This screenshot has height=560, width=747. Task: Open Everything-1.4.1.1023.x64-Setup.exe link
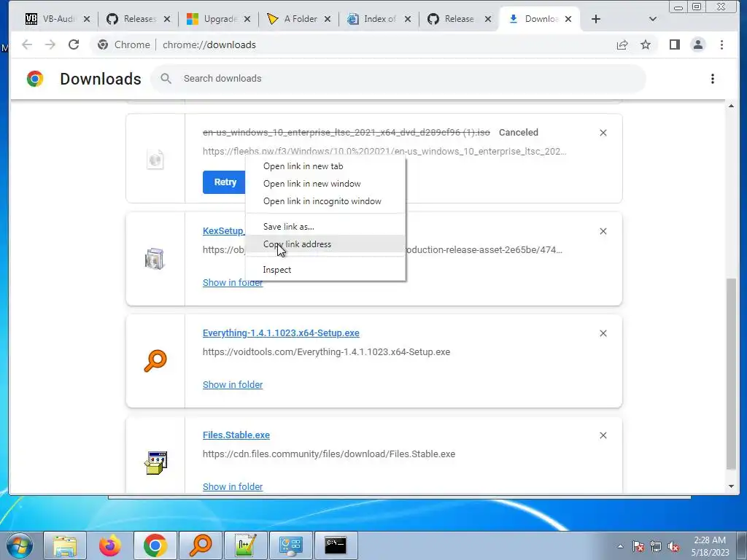(x=281, y=333)
